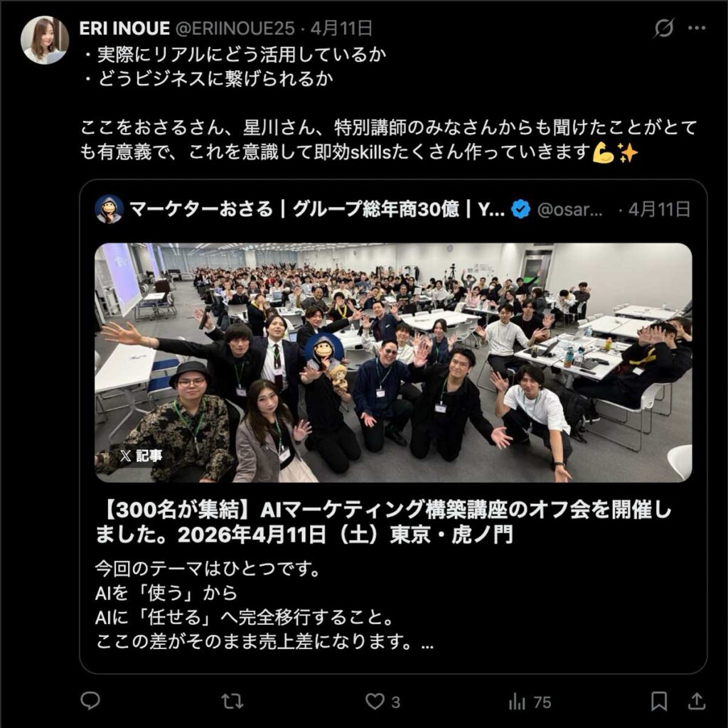Viewport: 728px width, 728px height.
Task: Click the Grok slashed-circle icon
Action: pyautogui.click(x=663, y=28)
